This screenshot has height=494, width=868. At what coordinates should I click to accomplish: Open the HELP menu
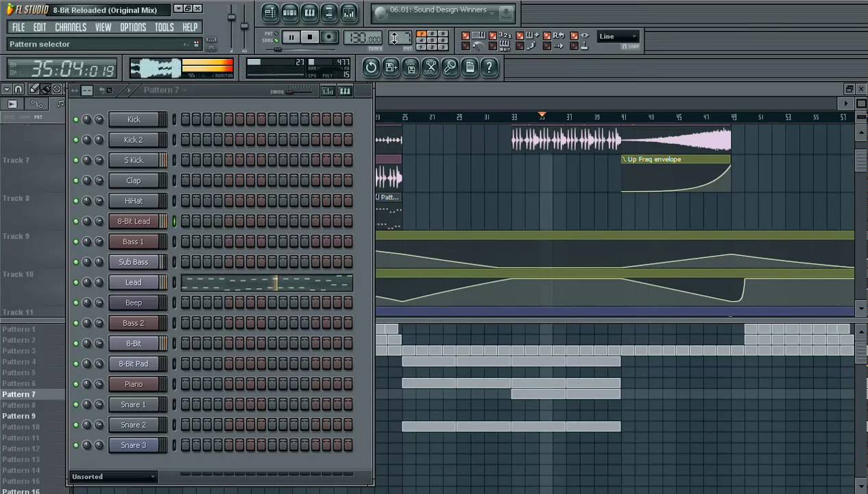coord(190,27)
